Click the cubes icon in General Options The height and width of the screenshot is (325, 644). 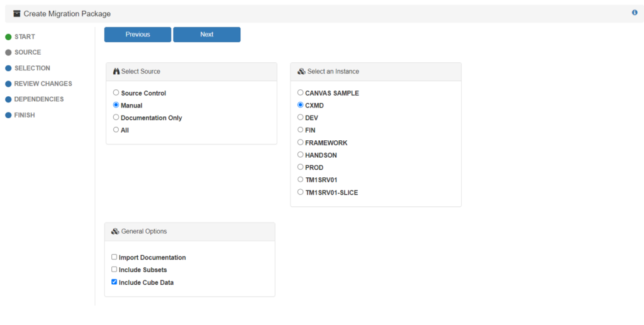(115, 231)
